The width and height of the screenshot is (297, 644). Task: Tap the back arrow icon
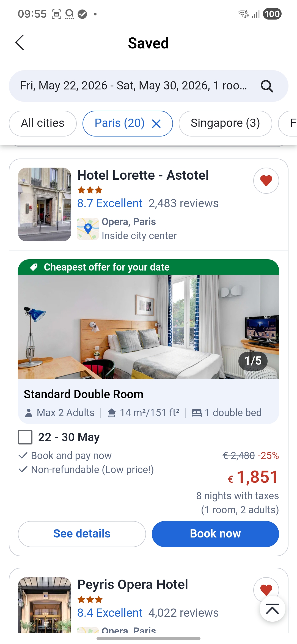coord(20,43)
